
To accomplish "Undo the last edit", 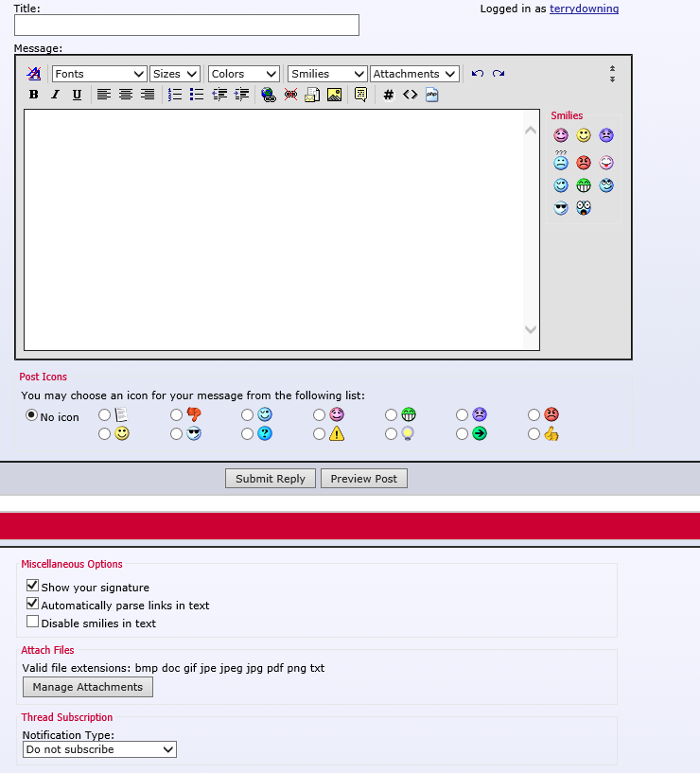I will (x=477, y=74).
